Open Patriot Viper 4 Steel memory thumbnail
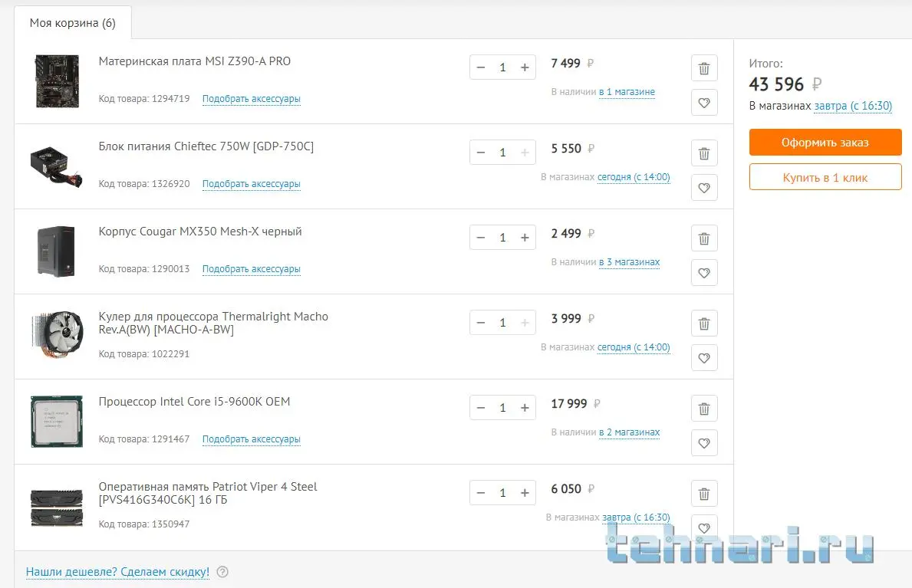Screen dimensions: 912x588 click(57, 508)
